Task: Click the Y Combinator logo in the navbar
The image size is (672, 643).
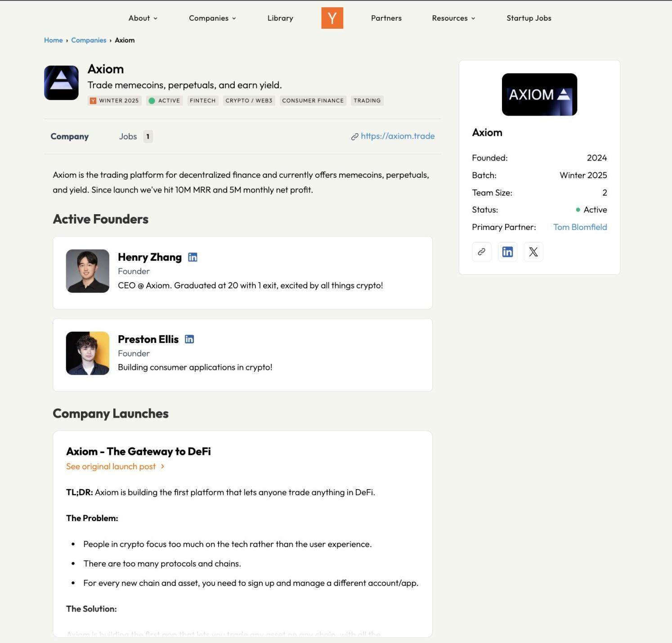Action: point(332,18)
